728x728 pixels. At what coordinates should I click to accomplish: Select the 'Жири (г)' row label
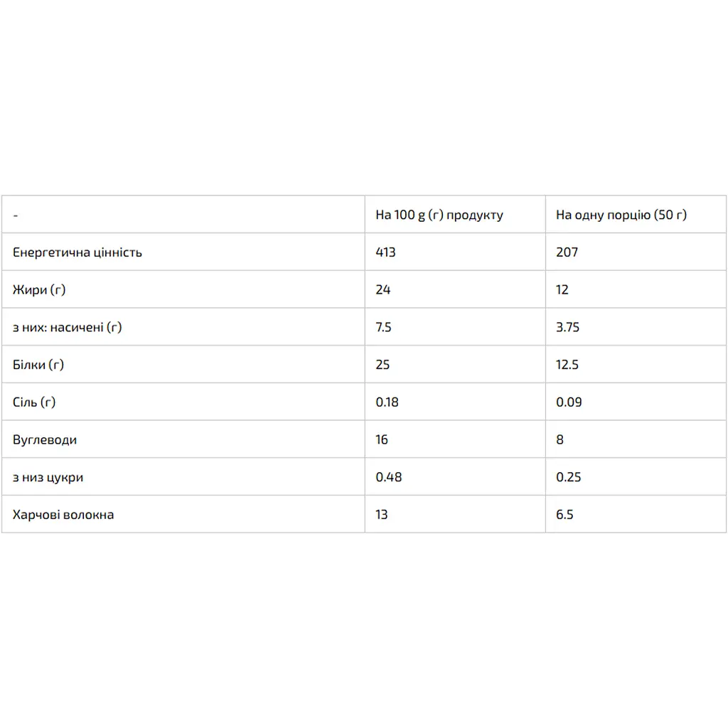click(x=39, y=290)
